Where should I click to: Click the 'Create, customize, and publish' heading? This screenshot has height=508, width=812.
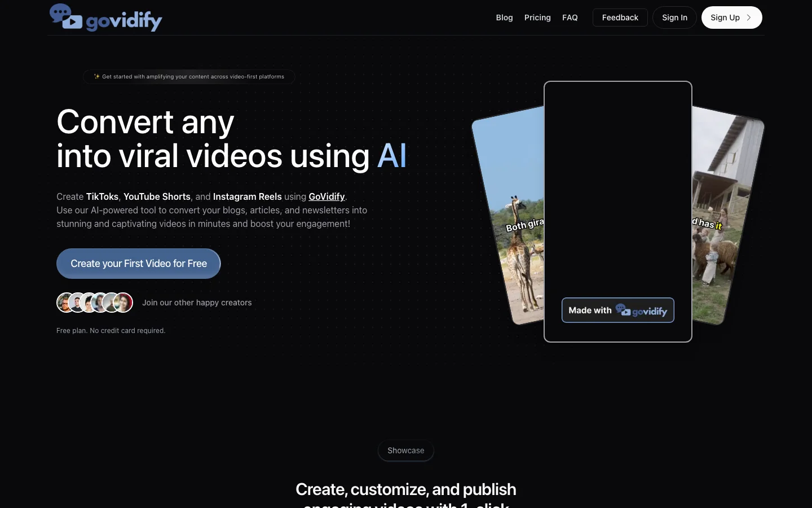(x=406, y=489)
